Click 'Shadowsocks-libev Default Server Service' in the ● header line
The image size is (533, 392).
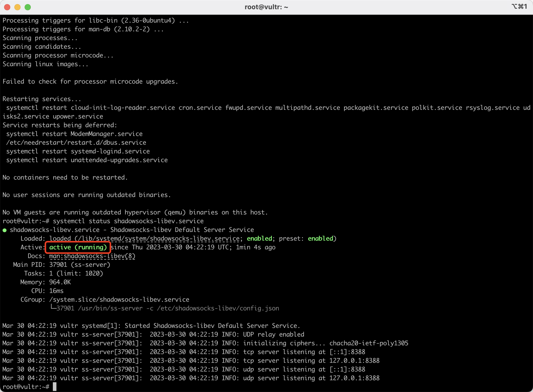pyautogui.click(x=182, y=230)
